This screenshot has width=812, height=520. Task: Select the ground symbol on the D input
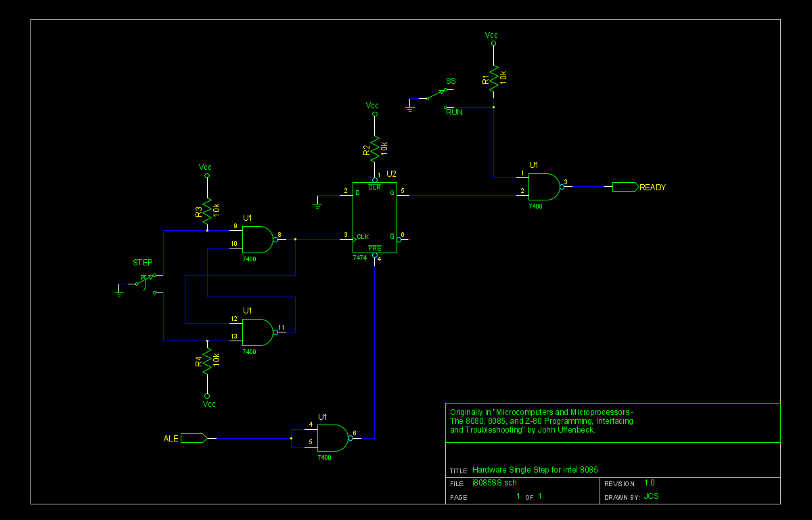point(318,202)
